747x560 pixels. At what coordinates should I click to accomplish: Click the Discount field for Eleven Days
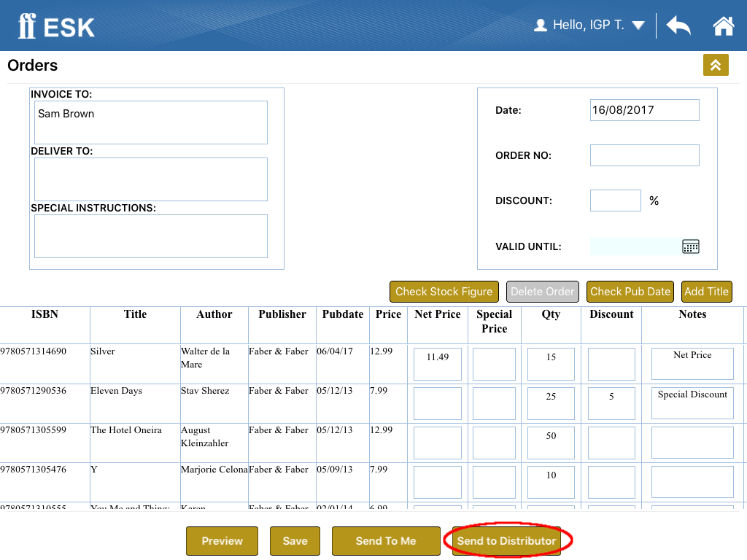[611, 403]
